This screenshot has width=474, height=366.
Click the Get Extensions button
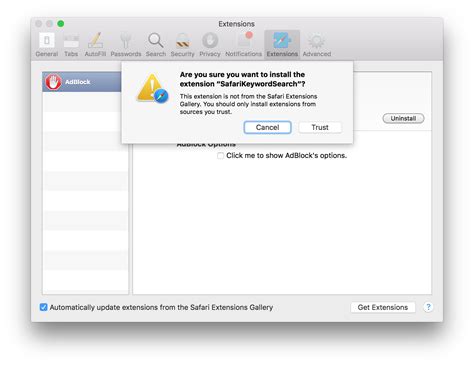click(x=383, y=307)
